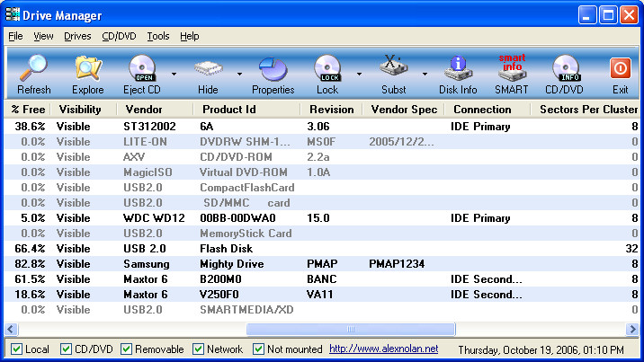Open the Drives menu

click(77, 36)
